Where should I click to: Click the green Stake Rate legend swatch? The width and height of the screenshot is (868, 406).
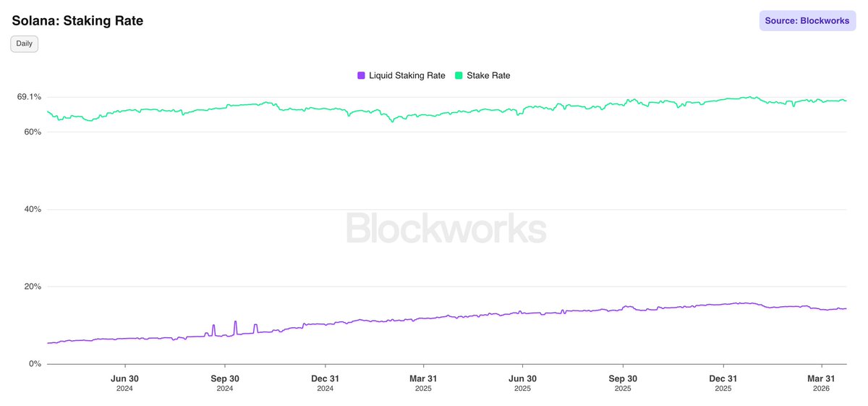click(459, 75)
